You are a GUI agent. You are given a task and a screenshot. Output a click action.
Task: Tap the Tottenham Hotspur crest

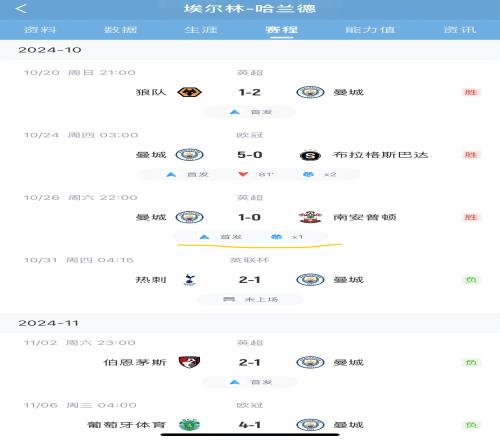(190, 280)
